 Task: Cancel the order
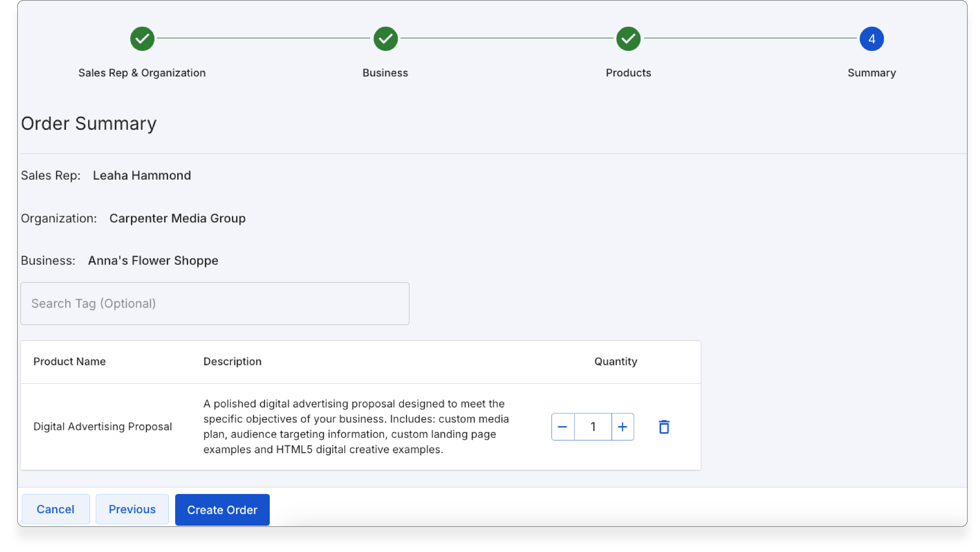56,509
